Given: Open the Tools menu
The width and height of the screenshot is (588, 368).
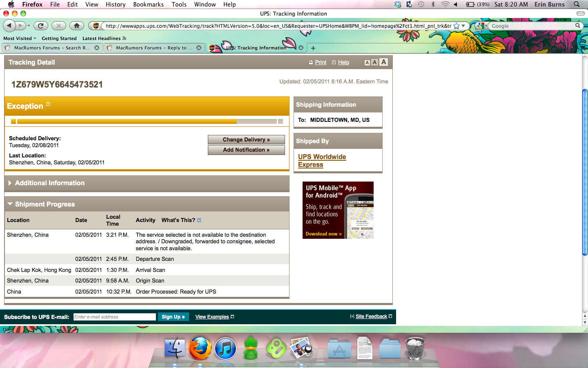Looking at the screenshot, I should pos(179,4).
